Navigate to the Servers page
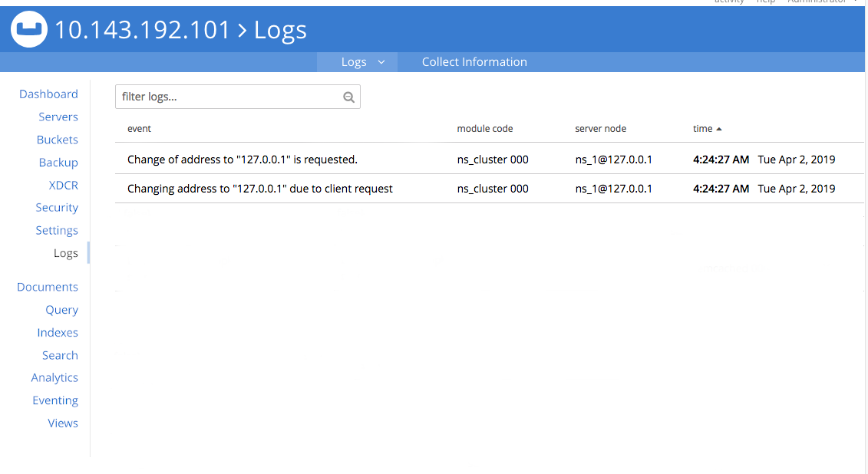The height and width of the screenshot is (474, 868). tap(58, 117)
